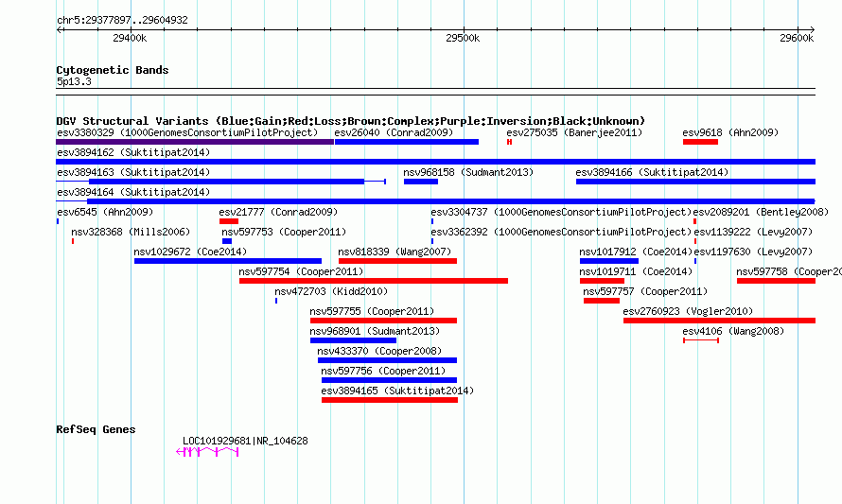Click the nsv433370 (Cooper2008) blue bar
This screenshot has width=842, height=504.
pos(387,360)
